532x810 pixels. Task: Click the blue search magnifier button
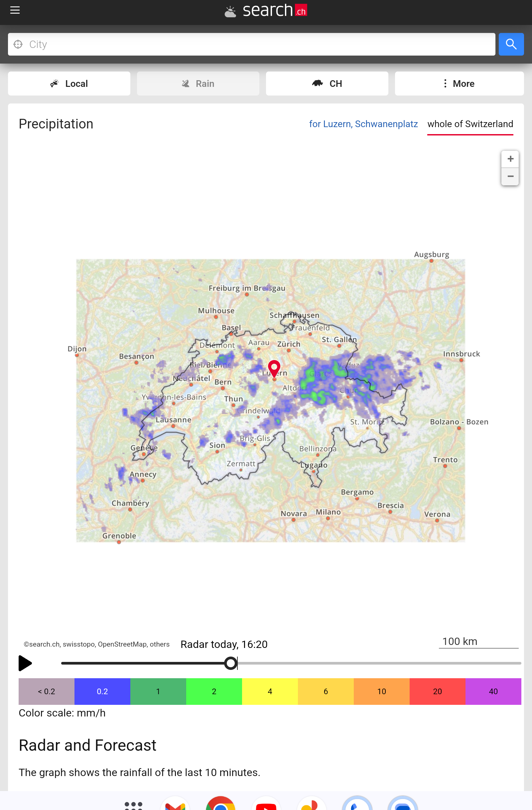tap(511, 44)
